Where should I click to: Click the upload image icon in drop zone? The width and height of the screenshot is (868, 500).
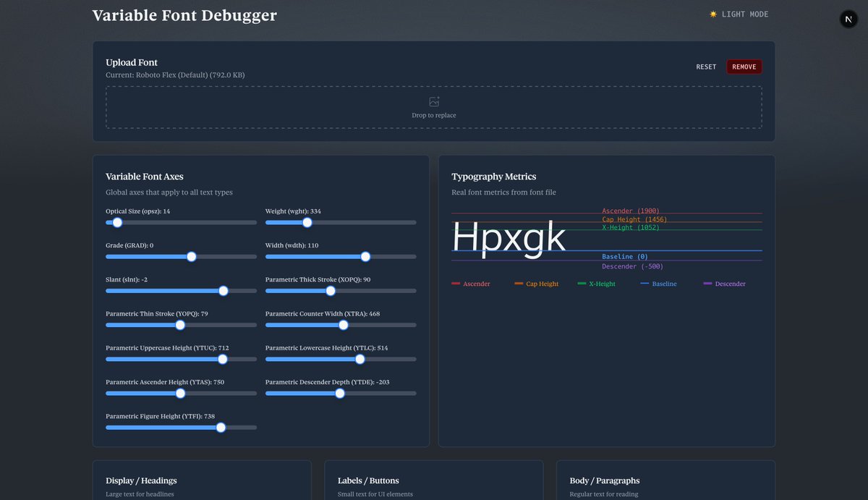[x=434, y=102]
